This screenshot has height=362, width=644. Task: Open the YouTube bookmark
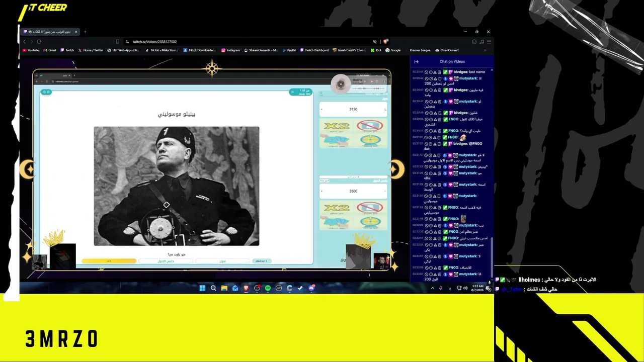(31, 50)
